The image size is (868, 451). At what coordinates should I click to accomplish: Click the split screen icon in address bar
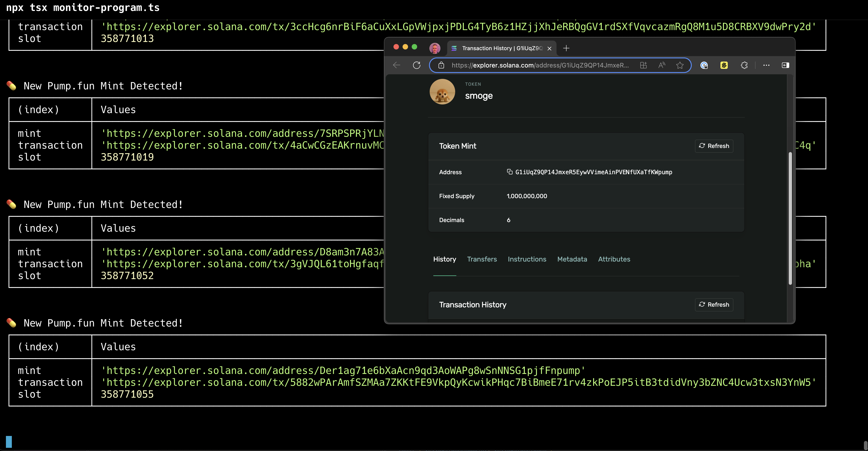click(x=643, y=65)
